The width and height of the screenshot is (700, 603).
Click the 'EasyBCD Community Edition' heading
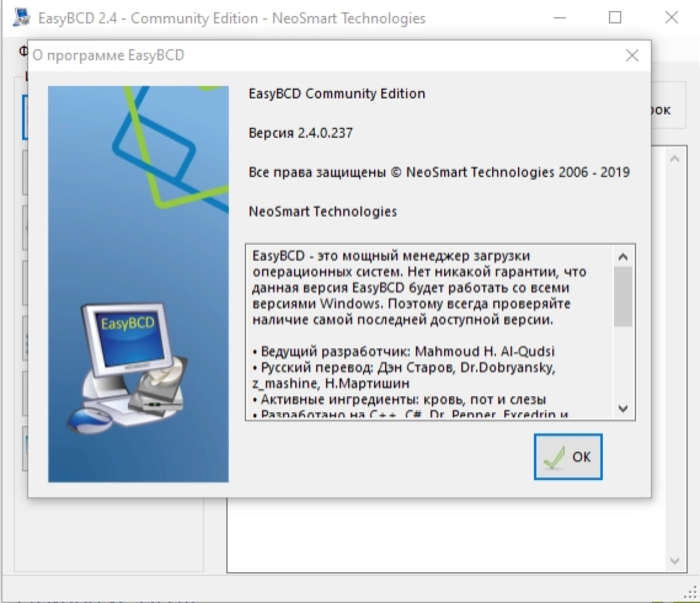point(337,93)
